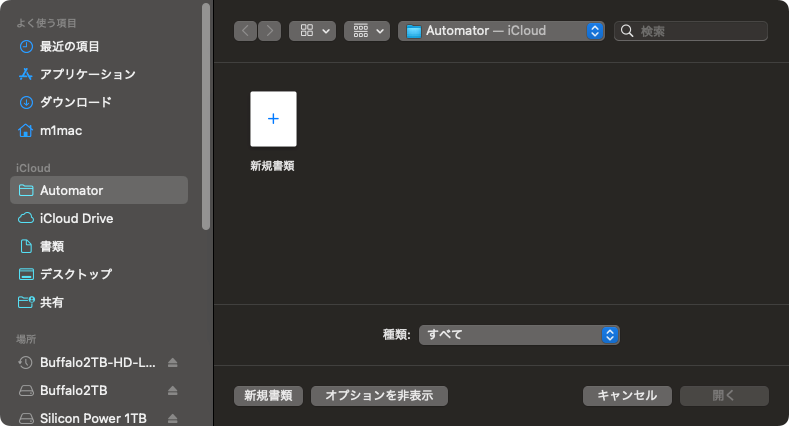Screen dimensions: 789x426
Task: Click the Recents clock icon in sidebar
Action: point(27,46)
